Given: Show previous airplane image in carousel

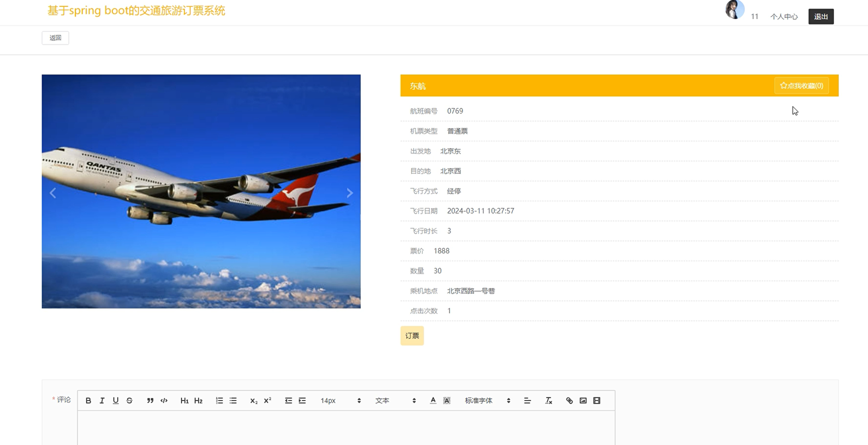Looking at the screenshot, I should [53, 193].
